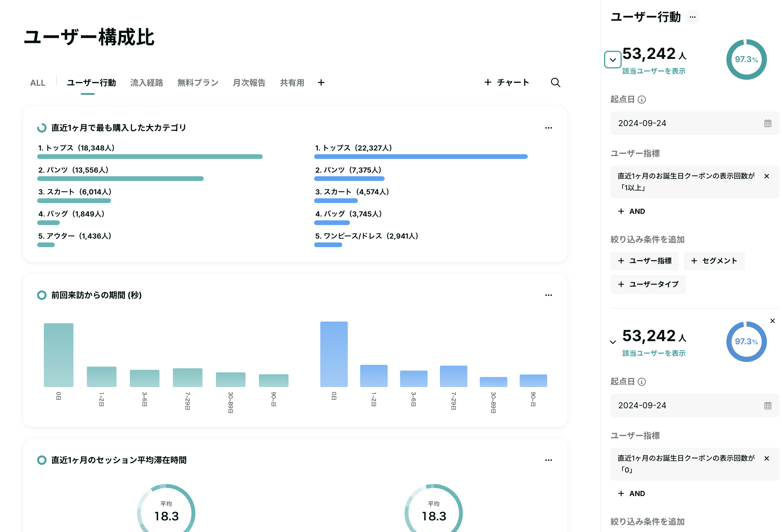Viewport: 782px width, 532px height.
Task: Click info icon next to first 起点日
Action: coord(642,100)
